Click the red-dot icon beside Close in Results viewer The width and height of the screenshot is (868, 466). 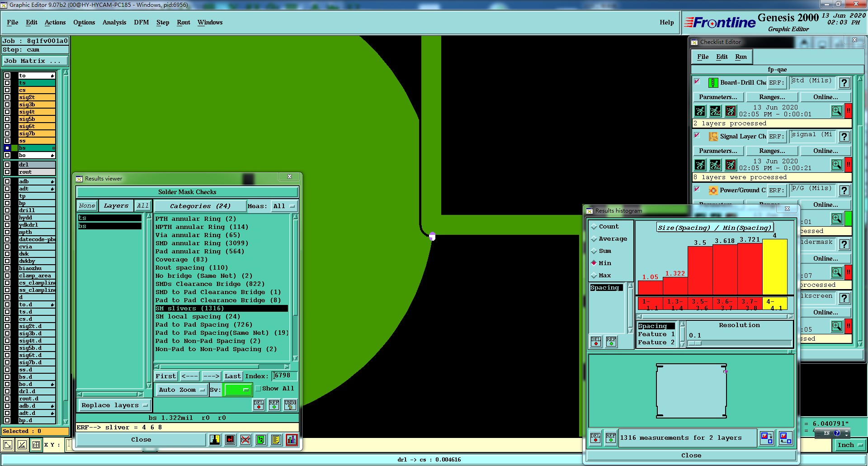[230, 439]
